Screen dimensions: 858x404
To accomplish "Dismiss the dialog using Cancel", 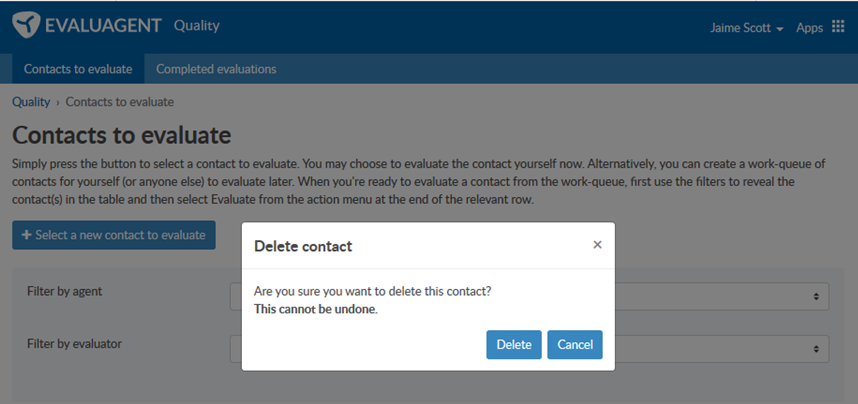I will click(575, 344).
